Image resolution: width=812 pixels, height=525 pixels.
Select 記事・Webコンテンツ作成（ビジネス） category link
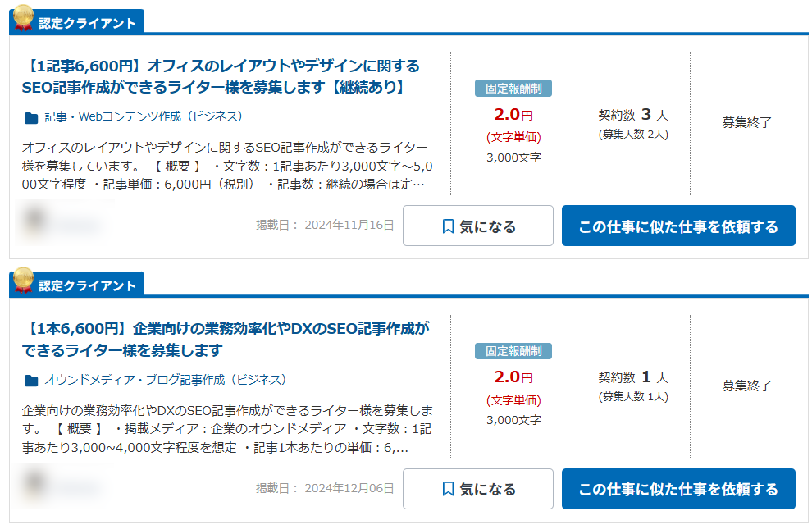(x=144, y=116)
